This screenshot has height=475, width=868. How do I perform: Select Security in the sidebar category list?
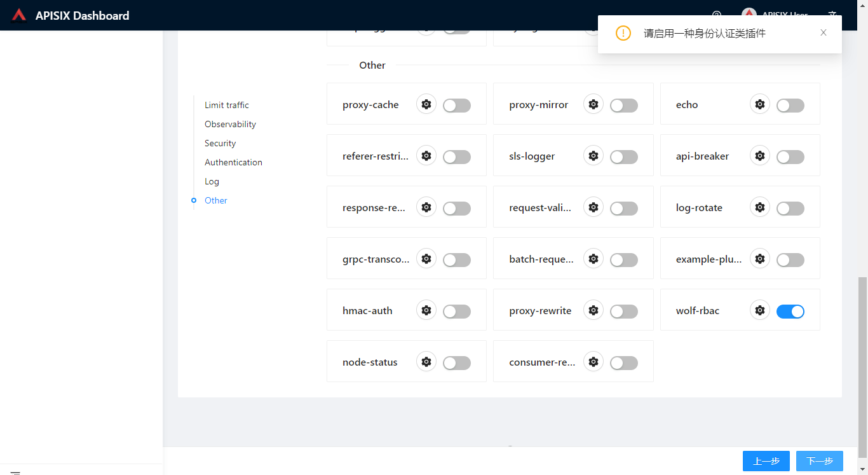(220, 143)
